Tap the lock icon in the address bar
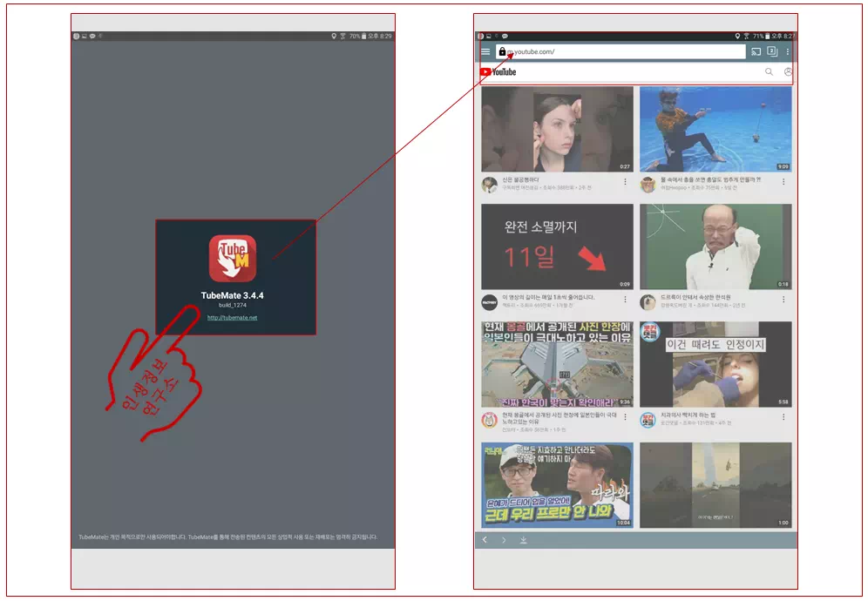The height and width of the screenshot is (601, 868). click(502, 51)
